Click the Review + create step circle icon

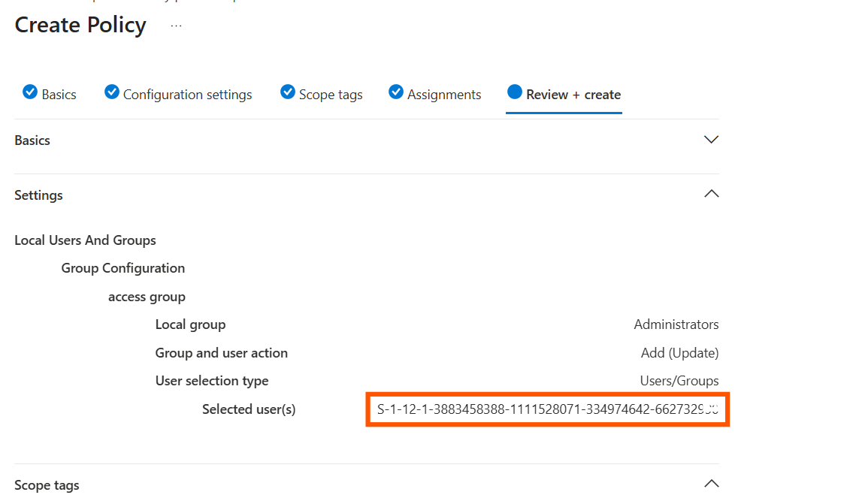[515, 92]
